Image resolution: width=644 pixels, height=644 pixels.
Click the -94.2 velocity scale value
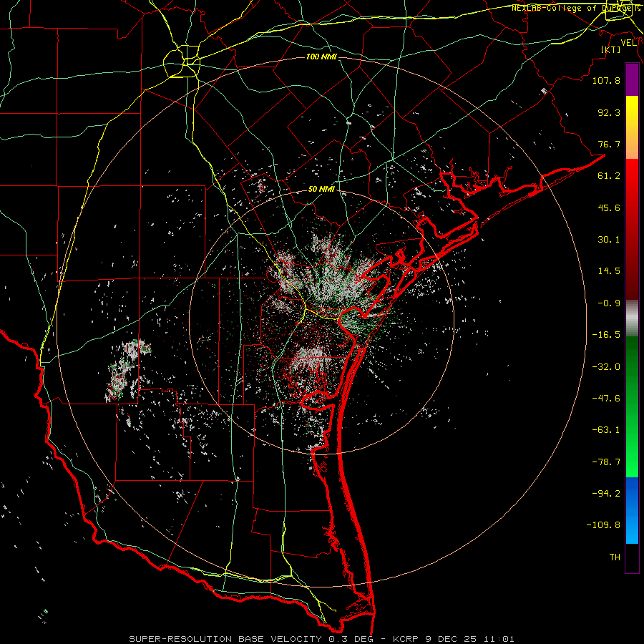click(606, 494)
